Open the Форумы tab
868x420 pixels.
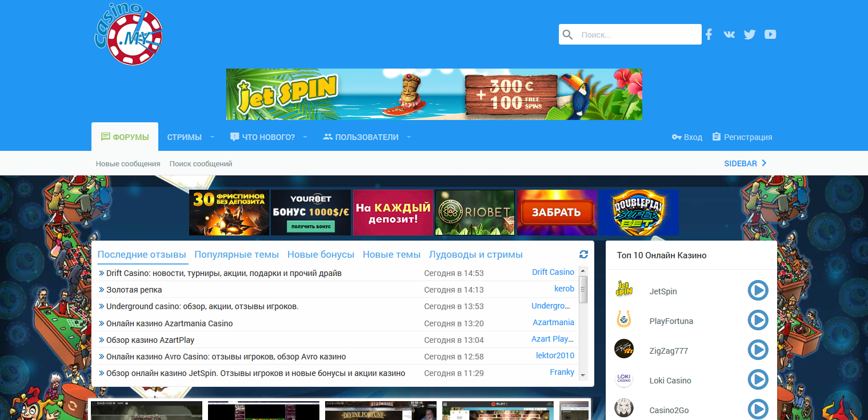point(125,137)
